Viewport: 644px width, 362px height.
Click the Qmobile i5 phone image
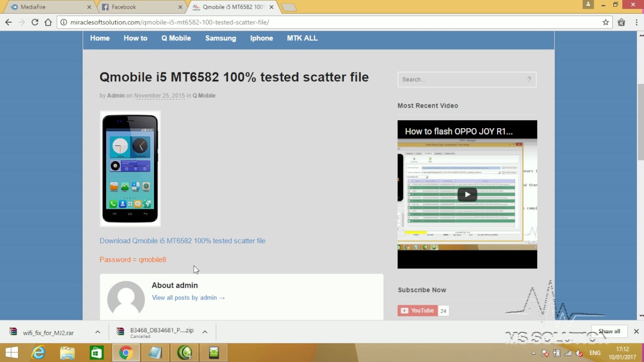click(130, 168)
